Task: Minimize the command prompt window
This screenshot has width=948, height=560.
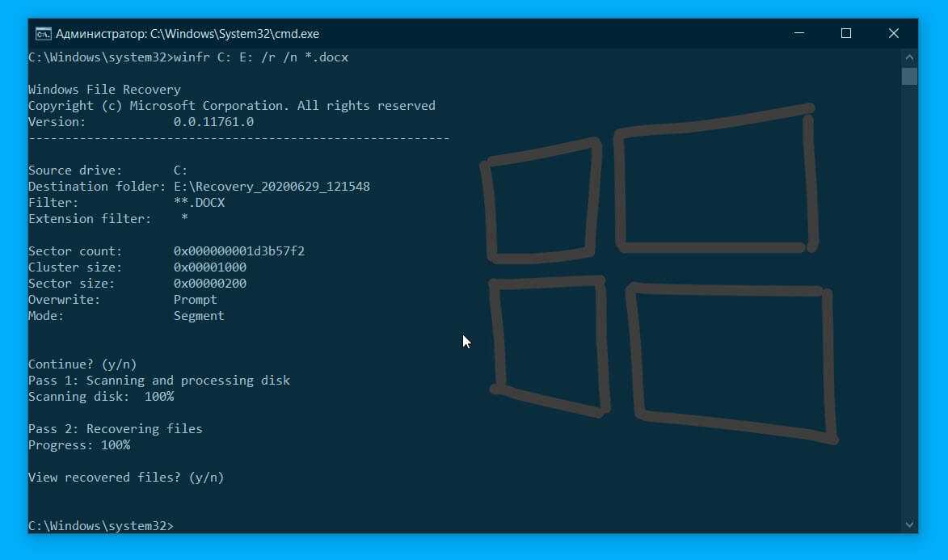Action: click(x=799, y=33)
